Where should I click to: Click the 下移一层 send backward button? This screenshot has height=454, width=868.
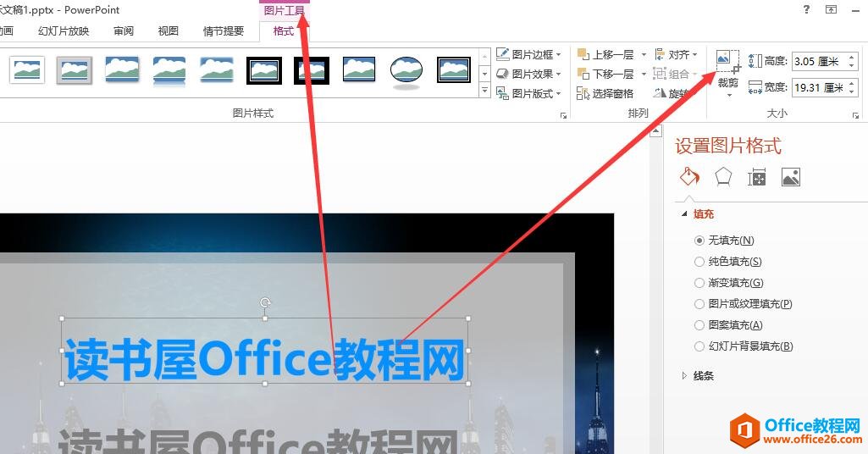[x=605, y=74]
